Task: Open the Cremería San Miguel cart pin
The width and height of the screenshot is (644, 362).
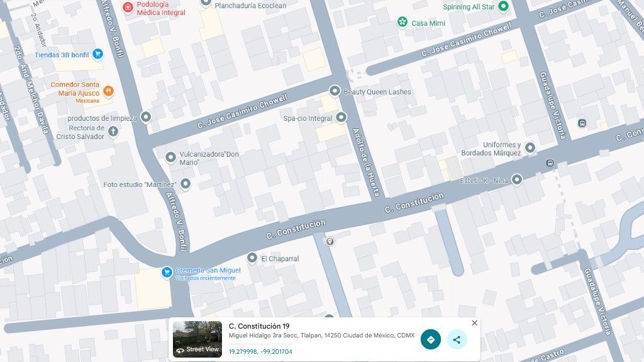Action: pyautogui.click(x=167, y=273)
